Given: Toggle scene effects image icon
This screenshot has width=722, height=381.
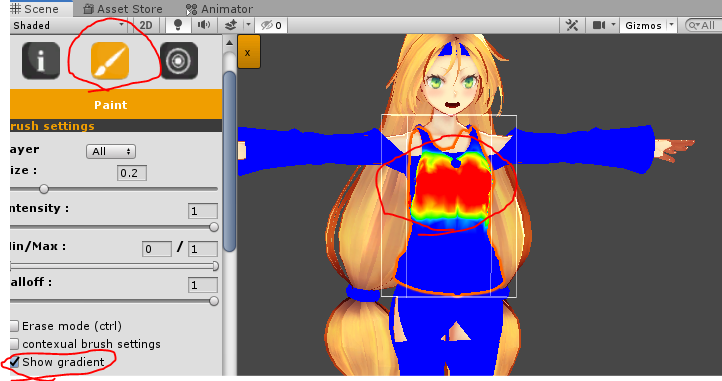Looking at the screenshot, I should (x=231, y=25).
